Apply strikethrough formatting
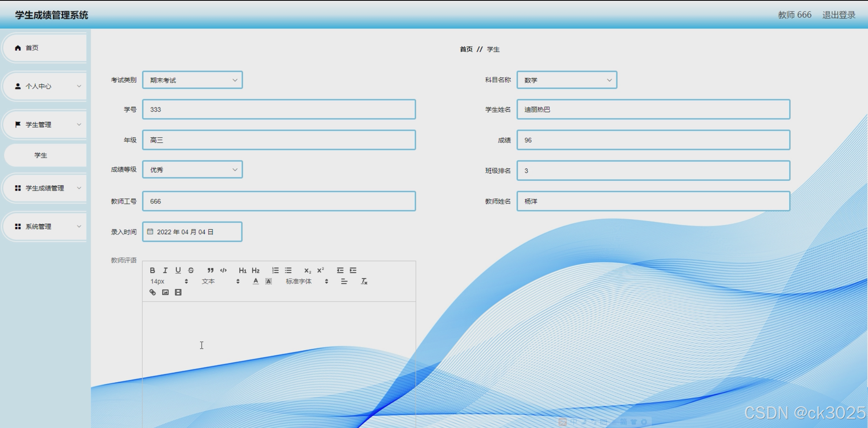This screenshot has height=428, width=868. click(191, 270)
